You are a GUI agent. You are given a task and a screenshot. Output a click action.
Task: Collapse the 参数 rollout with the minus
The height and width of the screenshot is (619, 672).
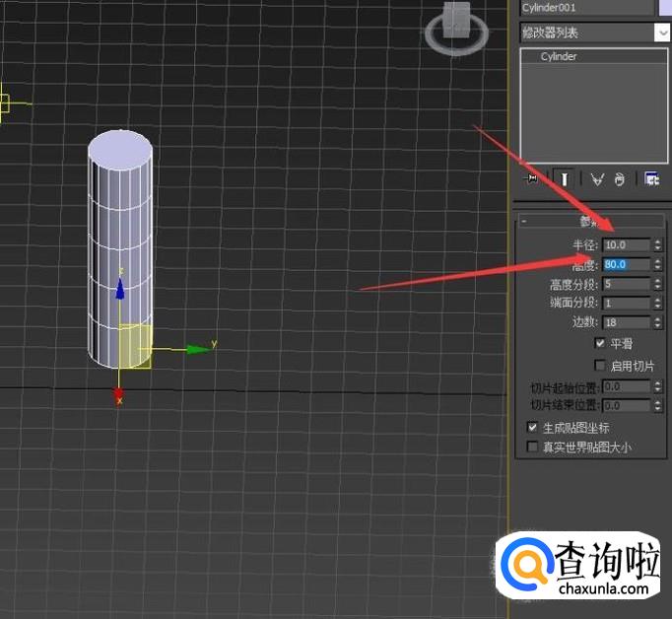(524, 221)
